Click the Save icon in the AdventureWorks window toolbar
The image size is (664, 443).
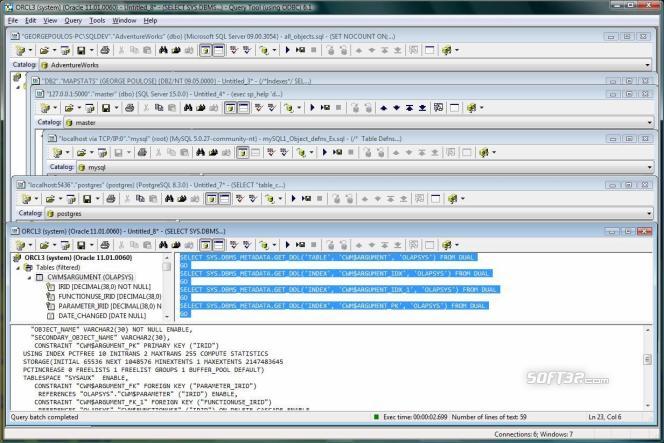click(80, 50)
